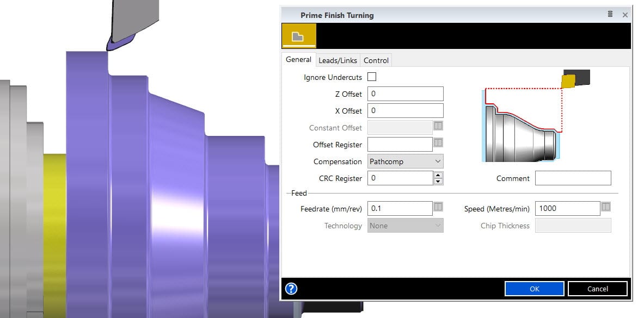This screenshot has width=644, height=318.
Task: Enable the Ignore Undercuts checkbox
Action: 372,77
